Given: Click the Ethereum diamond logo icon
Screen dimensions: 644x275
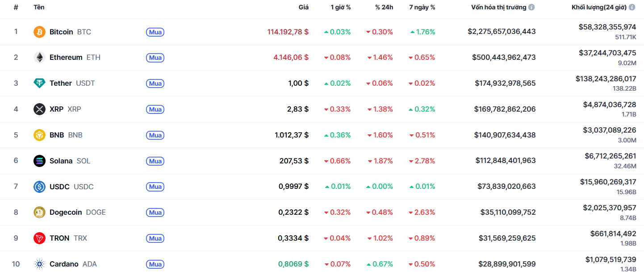Looking at the screenshot, I should point(39,58).
